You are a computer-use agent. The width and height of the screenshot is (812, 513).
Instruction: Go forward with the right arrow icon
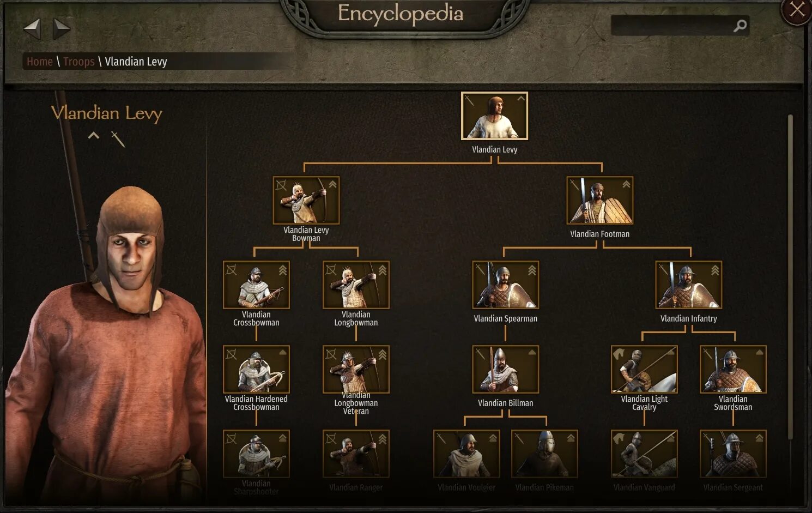coord(62,29)
